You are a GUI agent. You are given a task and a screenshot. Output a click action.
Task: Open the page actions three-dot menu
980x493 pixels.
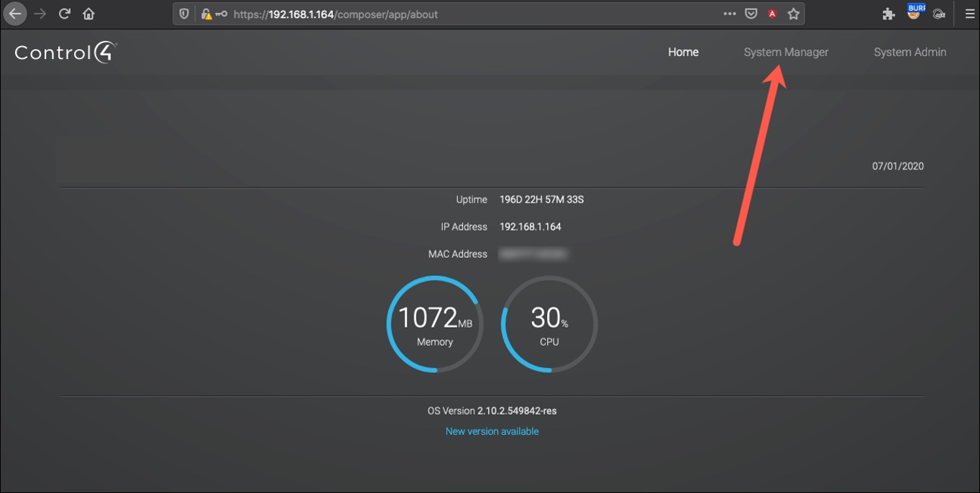point(730,14)
